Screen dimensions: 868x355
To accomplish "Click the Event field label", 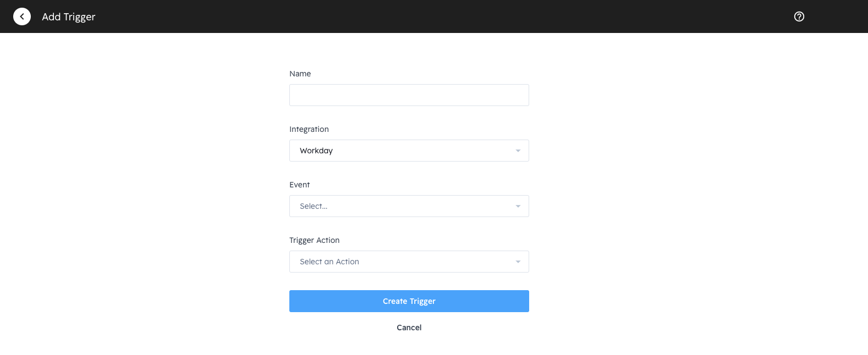I will pyautogui.click(x=299, y=185).
